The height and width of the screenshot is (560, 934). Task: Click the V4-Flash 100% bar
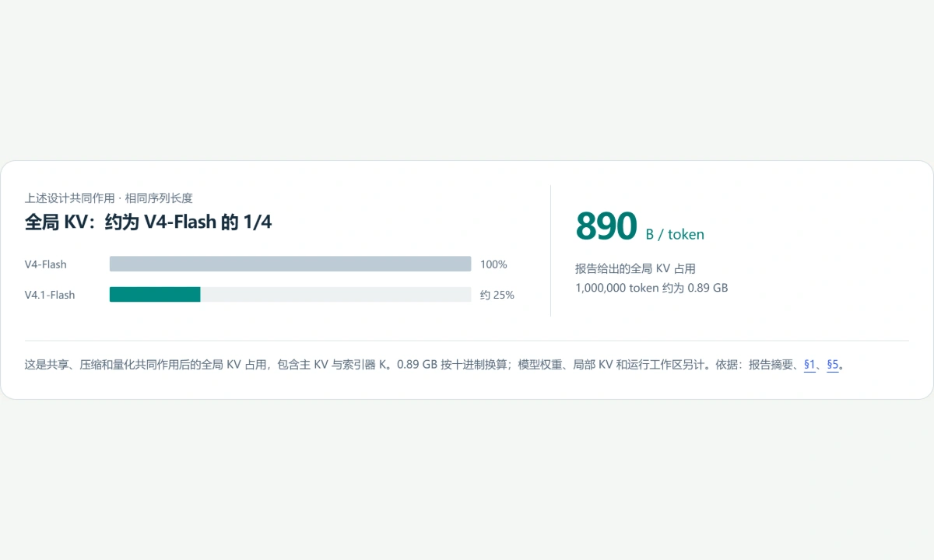coord(290,264)
